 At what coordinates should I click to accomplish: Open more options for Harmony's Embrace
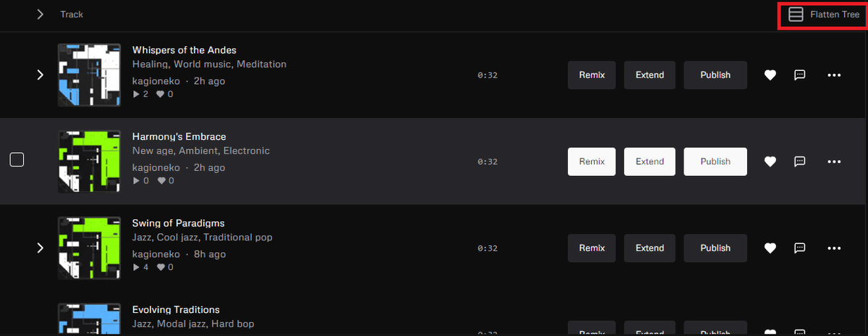[x=834, y=161]
